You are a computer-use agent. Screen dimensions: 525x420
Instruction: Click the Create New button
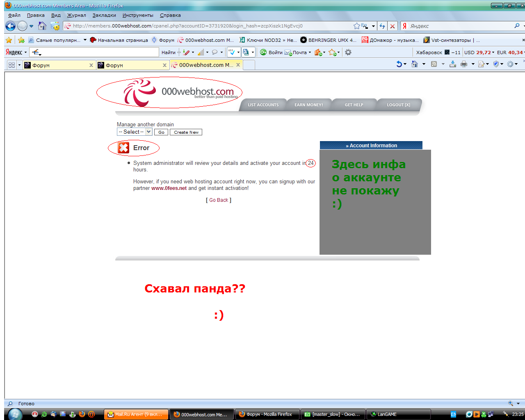[186, 132]
